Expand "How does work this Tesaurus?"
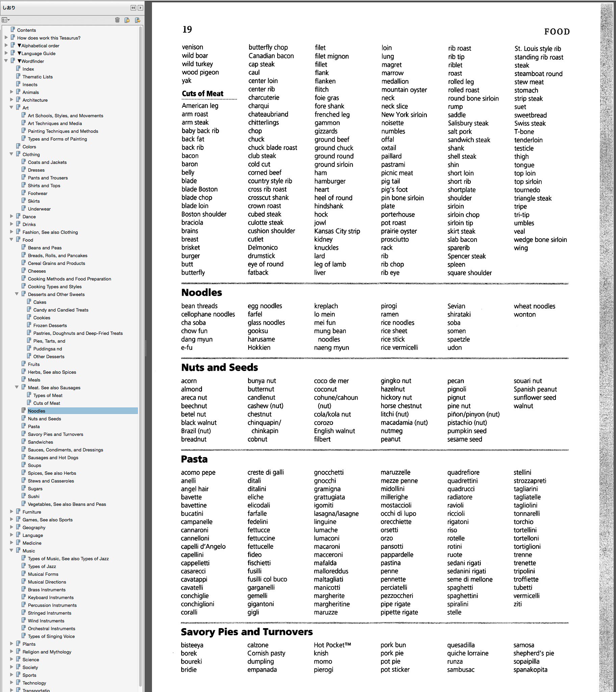This screenshot has width=616, height=692. point(6,38)
